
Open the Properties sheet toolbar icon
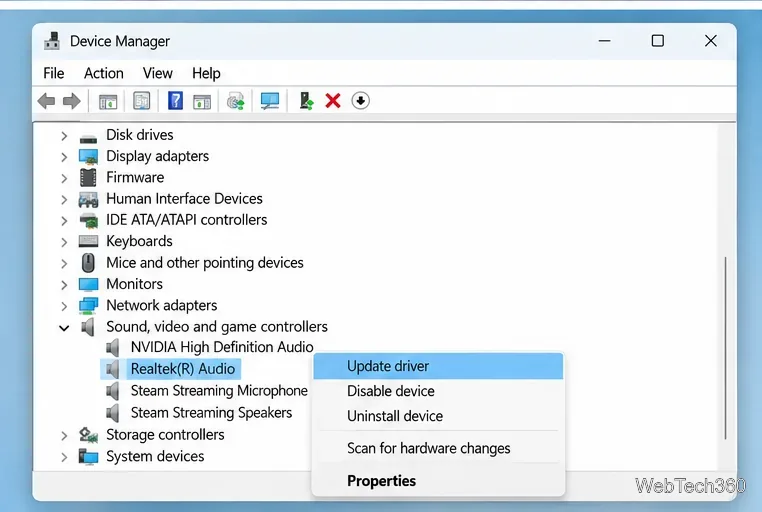[x=141, y=101]
